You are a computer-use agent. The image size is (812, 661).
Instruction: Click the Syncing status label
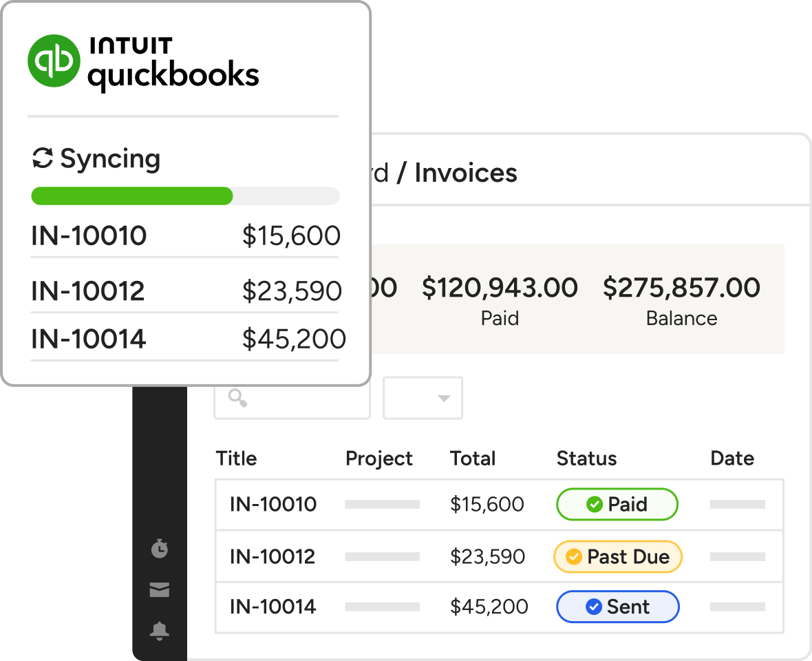coord(110,159)
